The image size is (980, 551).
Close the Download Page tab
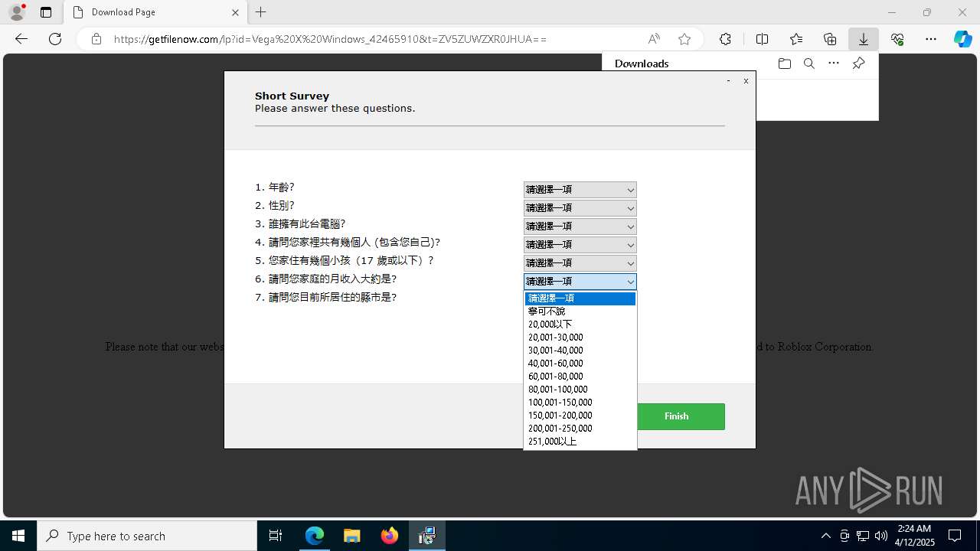pyautogui.click(x=236, y=12)
